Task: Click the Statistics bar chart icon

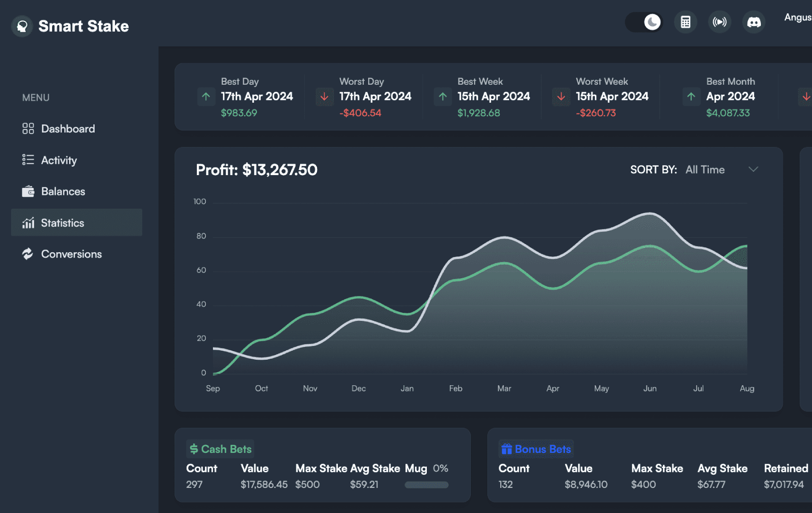Action: 28,222
